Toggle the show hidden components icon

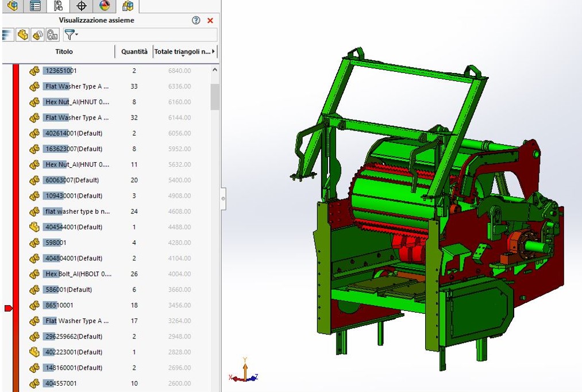coord(52,35)
